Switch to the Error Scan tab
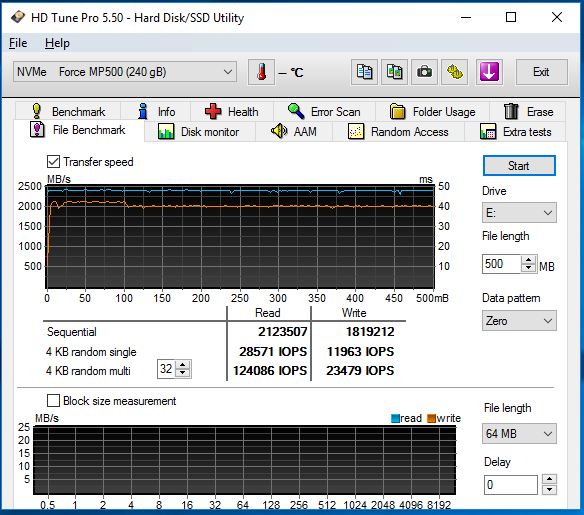The height and width of the screenshot is (515, 584). tap(324, 111)
